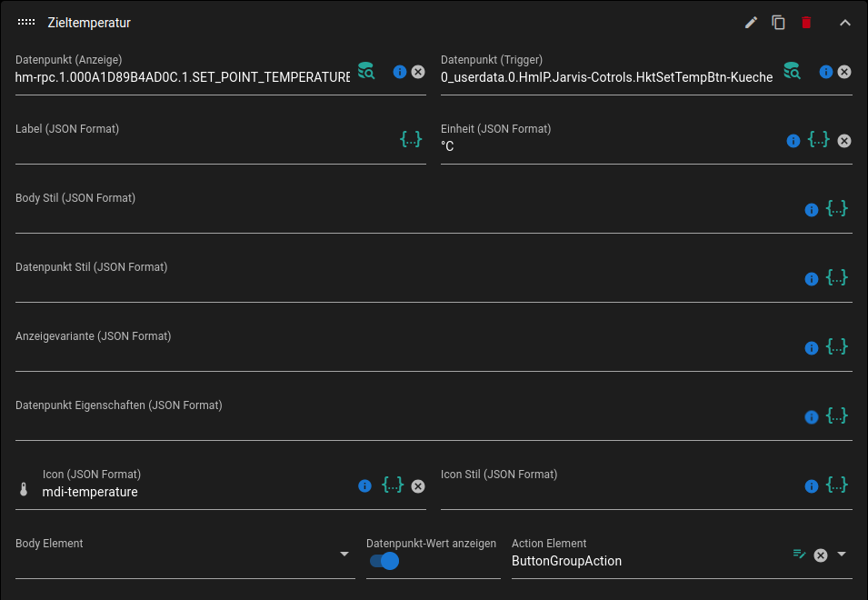Show info for Datenpunkt Stil field

coord(812,279)
